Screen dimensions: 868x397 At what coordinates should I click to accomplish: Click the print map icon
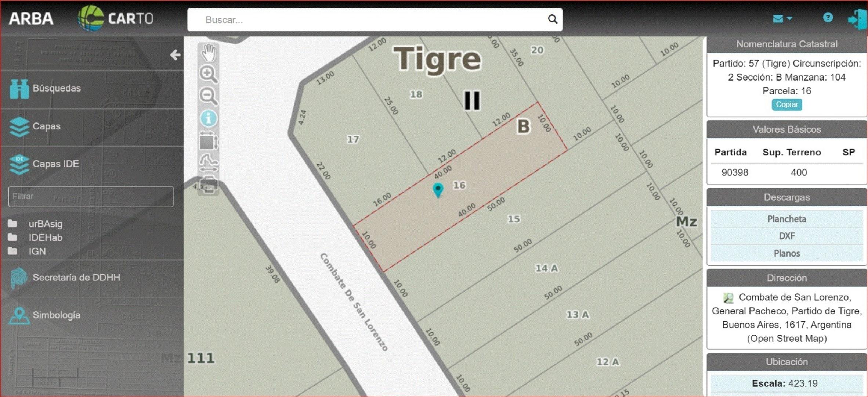click(208, 184)
